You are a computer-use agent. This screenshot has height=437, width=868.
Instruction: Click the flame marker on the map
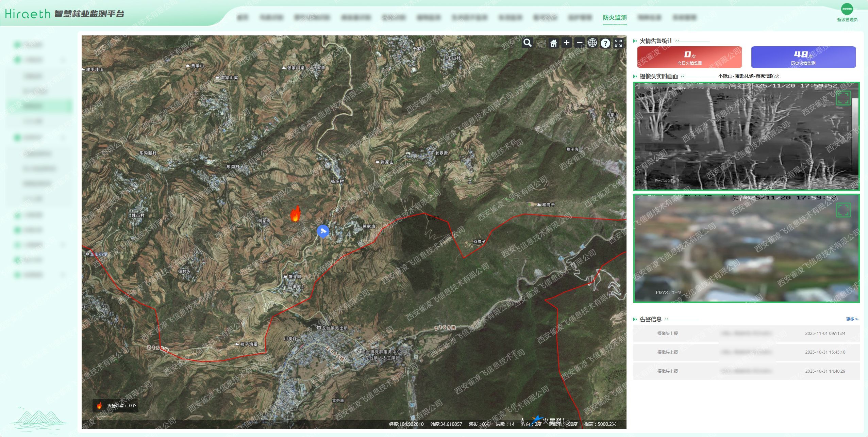click(295, 214)
